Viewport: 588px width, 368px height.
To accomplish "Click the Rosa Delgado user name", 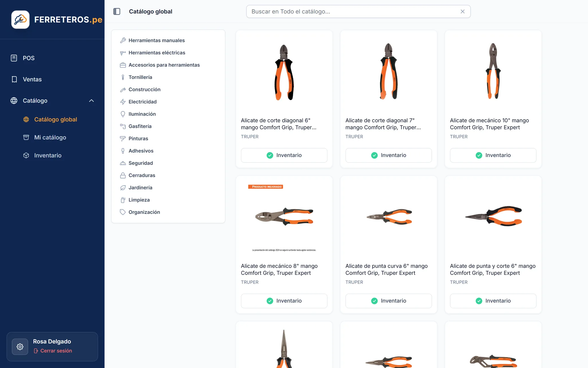I will 52,342.
